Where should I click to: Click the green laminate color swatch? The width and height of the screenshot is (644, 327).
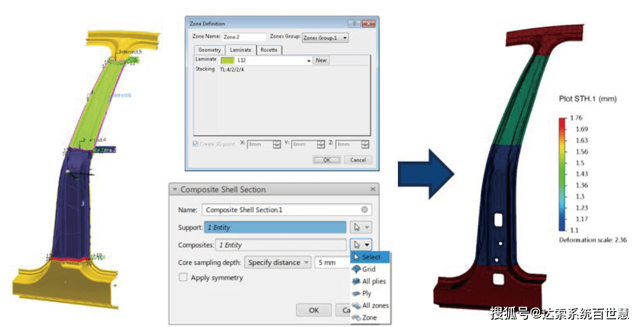point(227,61)
